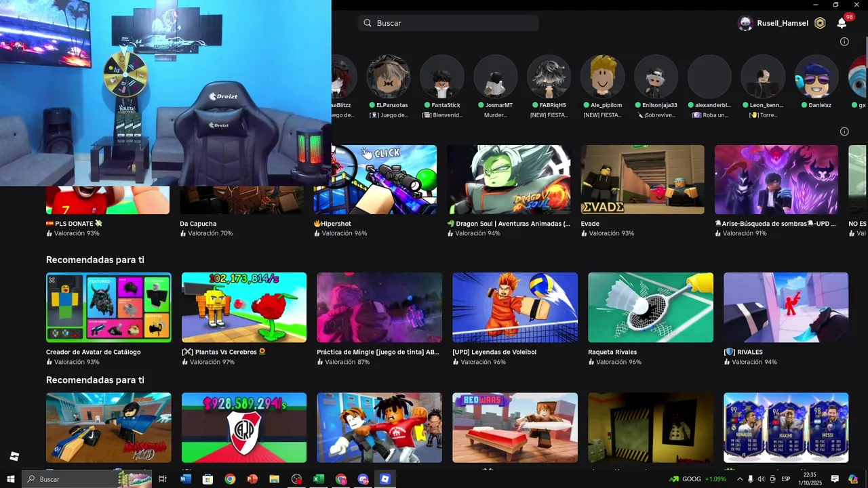
Task: Open the River Plate crest game thumbnail
Action: pos(244,428)
